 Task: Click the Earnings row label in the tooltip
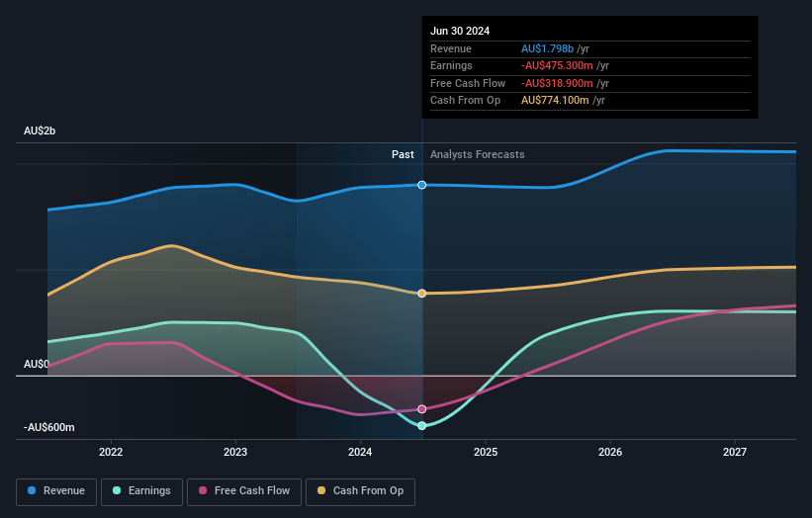[451, 65]
